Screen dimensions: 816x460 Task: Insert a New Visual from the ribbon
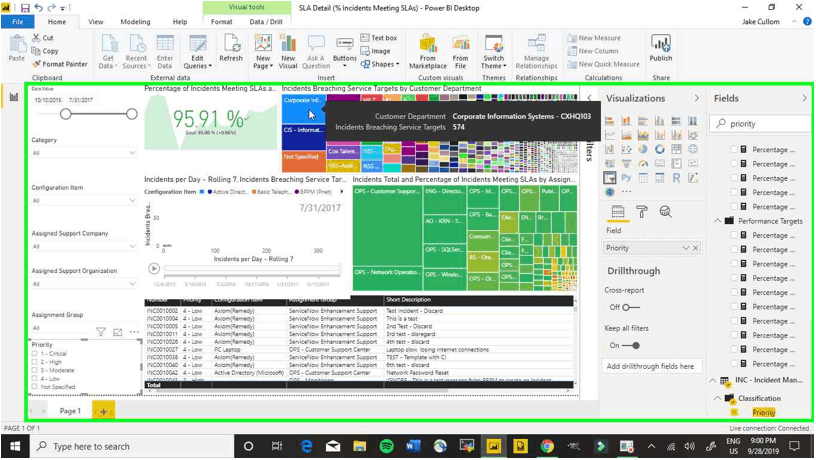click(288, 51)
